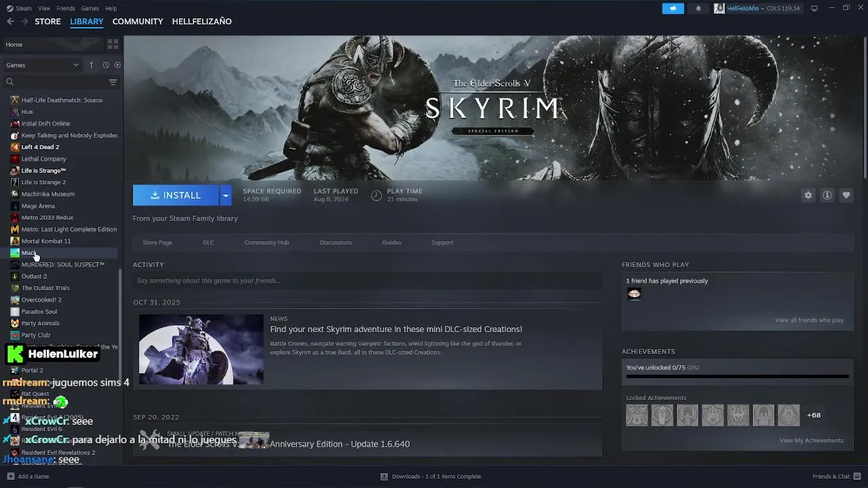The width and height of the screenshot is (868, 488).
Task: Open advanced library filter options icon
Action: 113,82
